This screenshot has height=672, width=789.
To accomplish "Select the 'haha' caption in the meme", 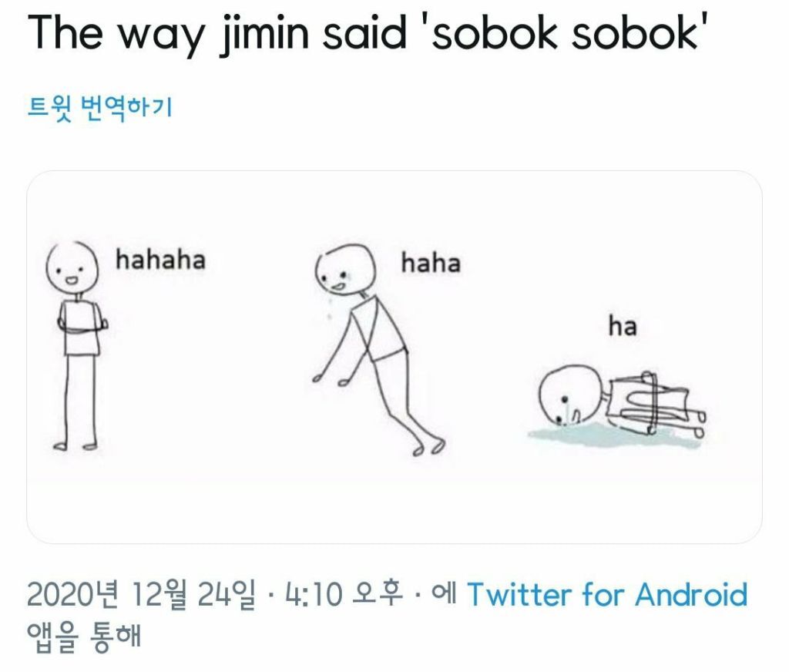I will pyautogui.click(x=431, y=263).
